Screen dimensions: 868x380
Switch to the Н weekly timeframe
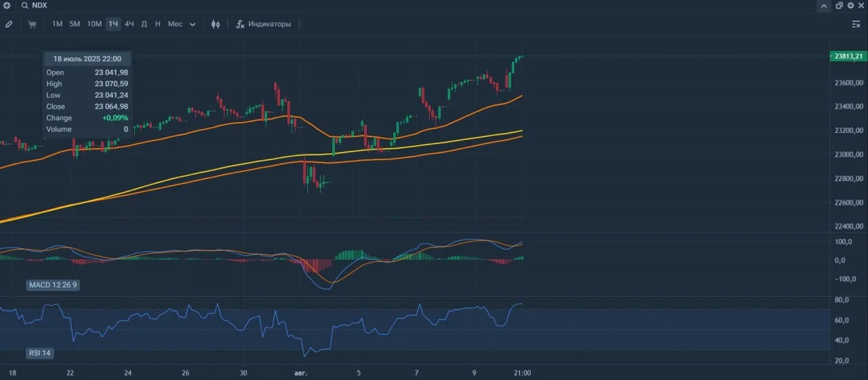coord(158,24)
